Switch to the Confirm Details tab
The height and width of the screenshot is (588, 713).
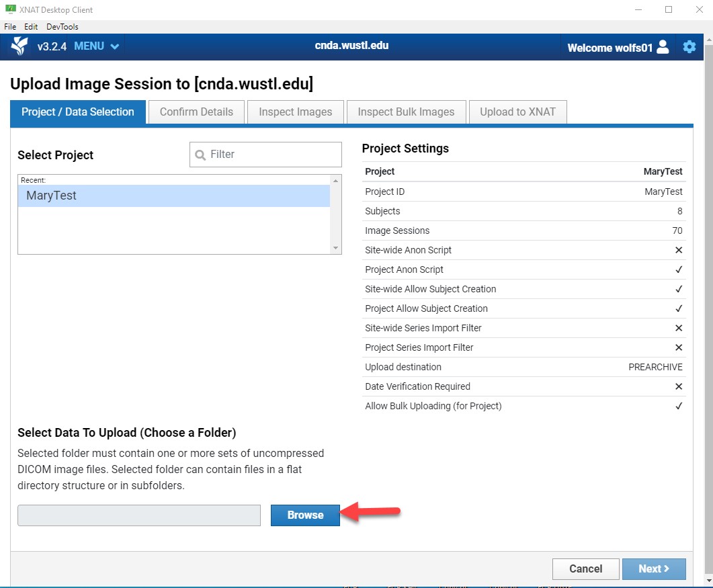pyautogui.click(x=196, y=112)
